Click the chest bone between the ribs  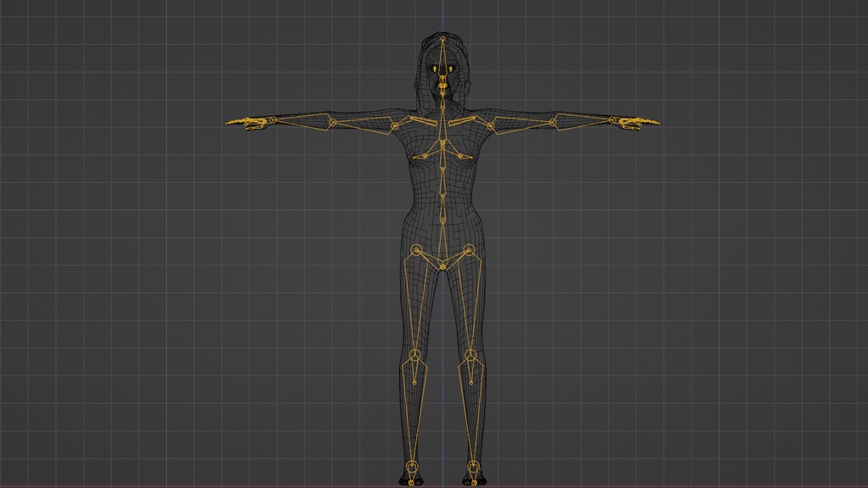coord(442,157)
